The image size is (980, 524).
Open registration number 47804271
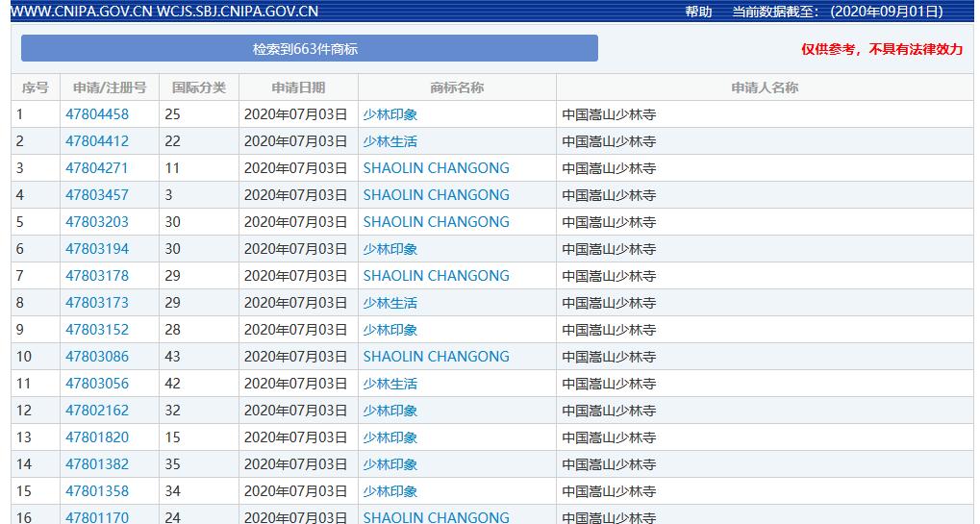pyautogui.click(x=97, y=168)
